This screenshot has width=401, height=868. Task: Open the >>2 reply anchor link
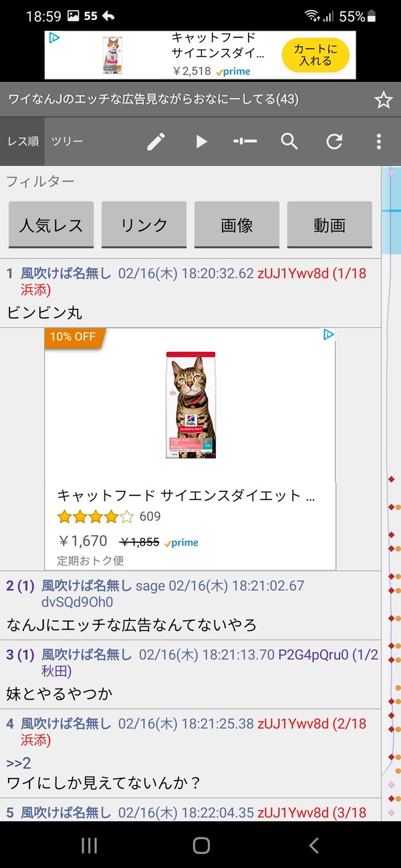19,763
